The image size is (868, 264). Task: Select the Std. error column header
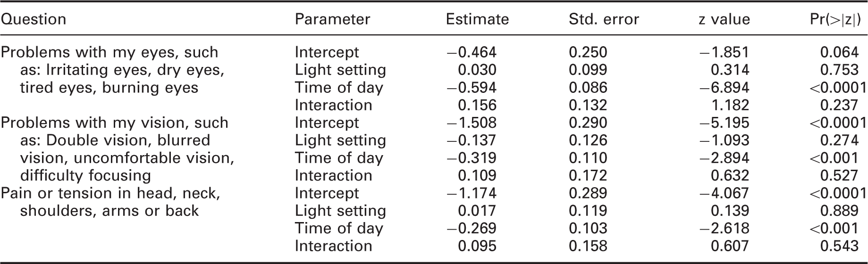point(604,19)
